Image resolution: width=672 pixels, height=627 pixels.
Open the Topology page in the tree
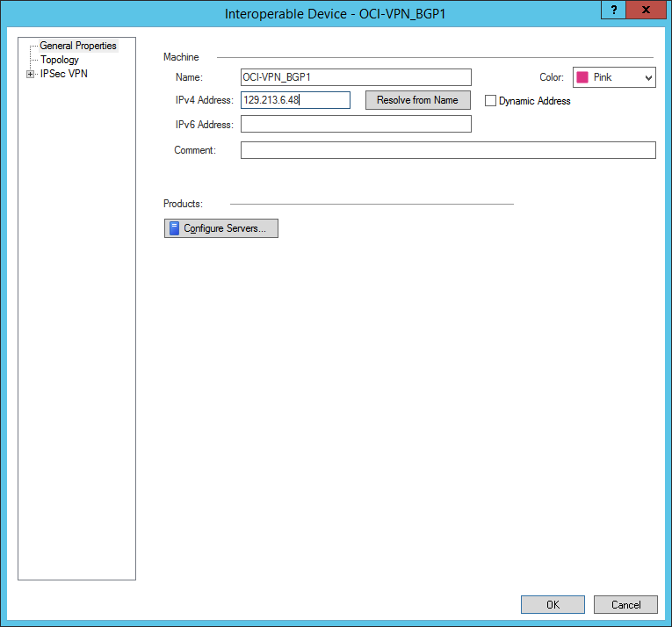pos(60,60)
